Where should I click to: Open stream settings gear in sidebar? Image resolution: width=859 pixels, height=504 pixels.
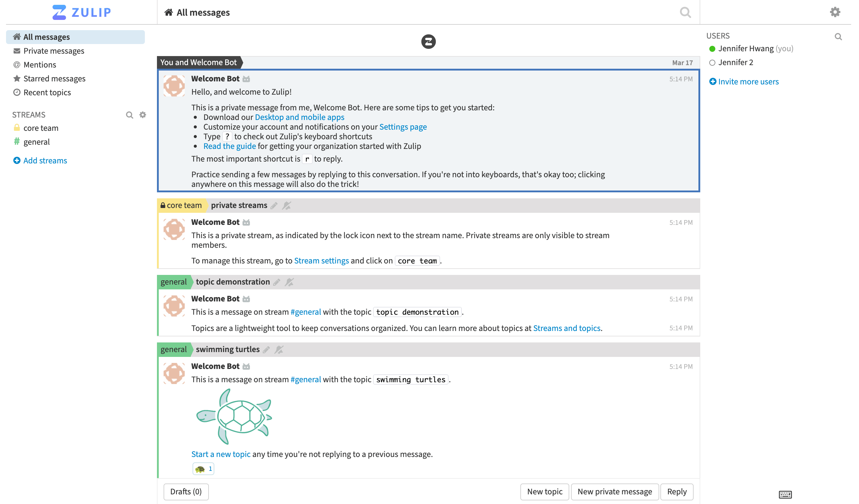pos(143,115)
